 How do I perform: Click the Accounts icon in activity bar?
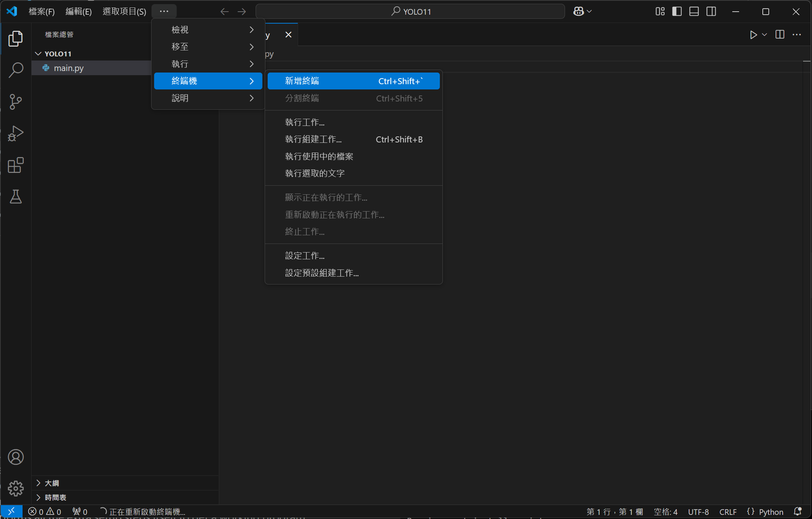[x=16, y=457]
